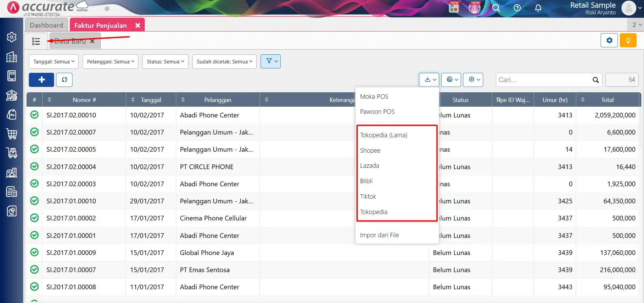This screenshot has height=303, width=644.
Task: Click the blue plus add invoice button
Action: [x=42, y=80]
